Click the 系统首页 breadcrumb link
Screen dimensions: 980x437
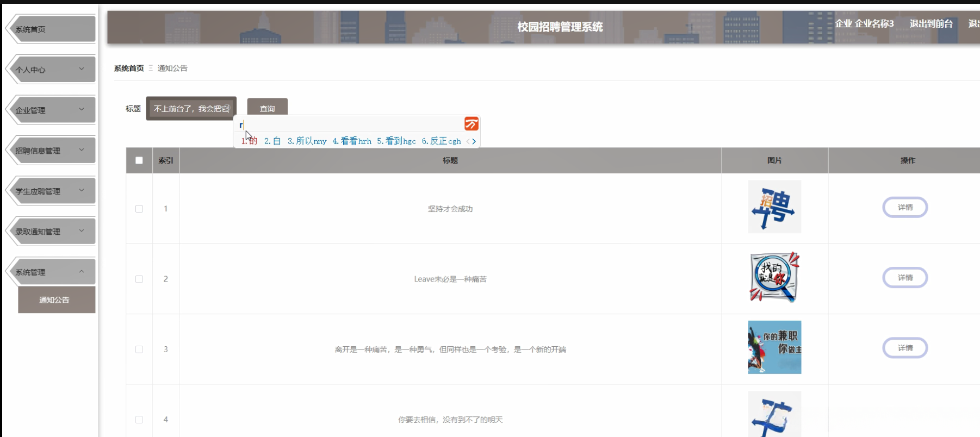point(129,68)
